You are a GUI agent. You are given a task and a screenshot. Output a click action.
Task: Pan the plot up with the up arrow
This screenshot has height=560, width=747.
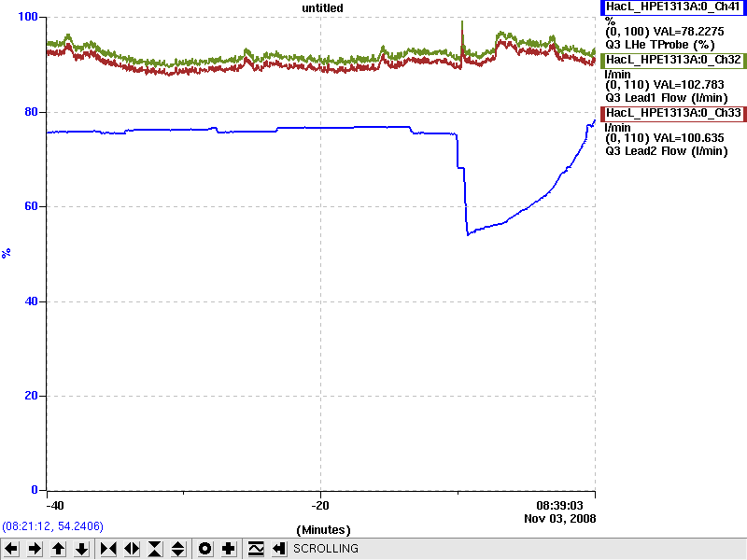click(58, 549)
